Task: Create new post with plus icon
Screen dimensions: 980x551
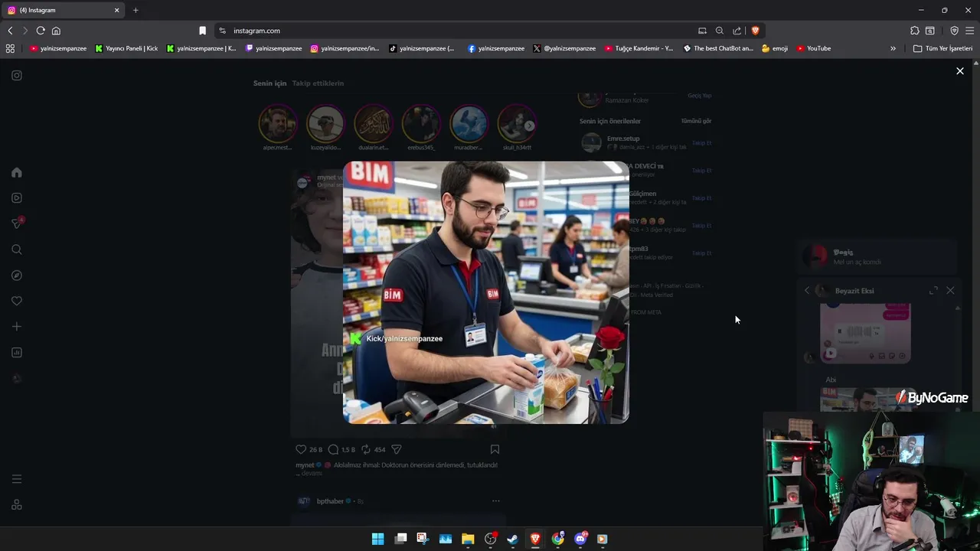Action: tap(17, 327)
